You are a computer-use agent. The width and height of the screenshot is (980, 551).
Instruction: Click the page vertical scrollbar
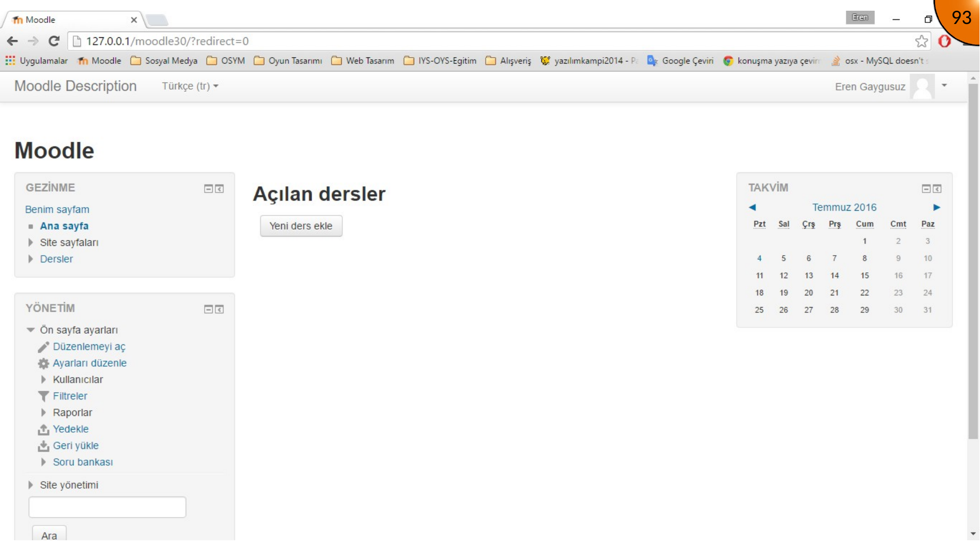click(x=973, y=260)
